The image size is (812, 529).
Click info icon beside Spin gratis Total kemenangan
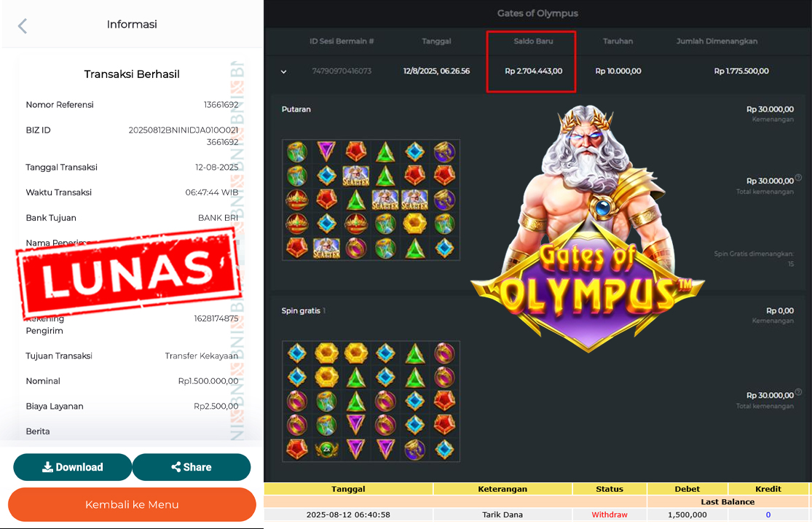pos(799,392)
